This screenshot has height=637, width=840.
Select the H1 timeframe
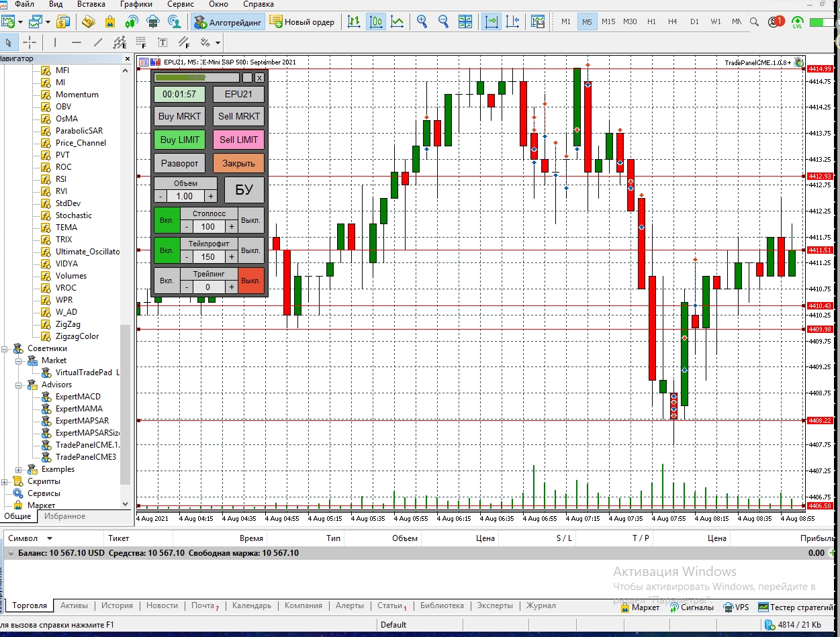(x=651, y=21)
